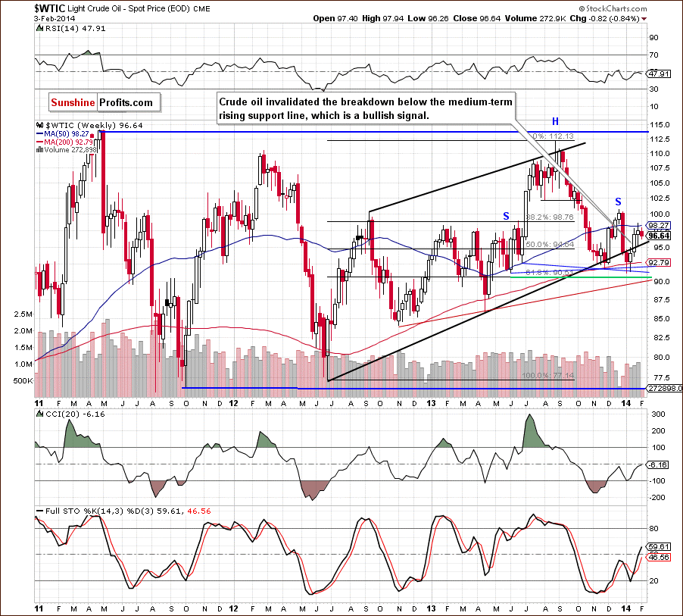Click the black line marker before Full STO
The image size is (683, 616).
(39, 511)
